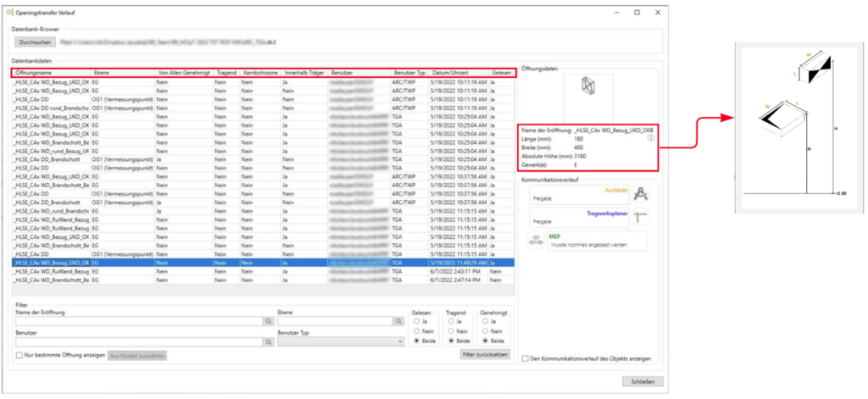Select 'Nein' under Tragend filter
868x399 pixels.
pyautogui.click(x=449, y=332)
